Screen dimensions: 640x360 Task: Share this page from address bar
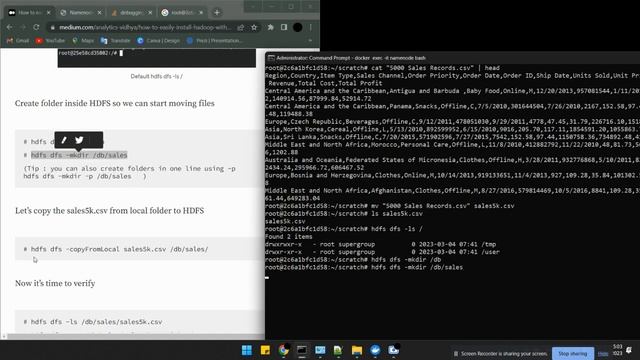coord(241,27)
